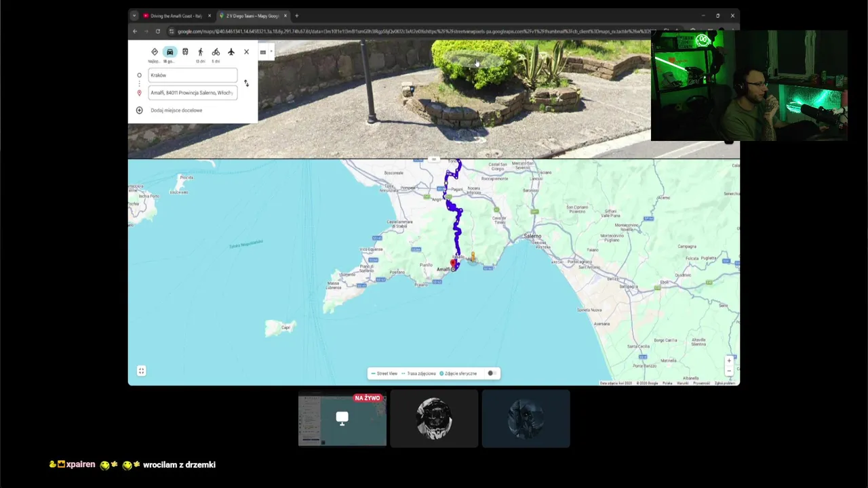This screenshot has height=488, width=868.
Task: Expand the dropdown arrow beside the keyboard icon
Action: (x=271, y=52)
